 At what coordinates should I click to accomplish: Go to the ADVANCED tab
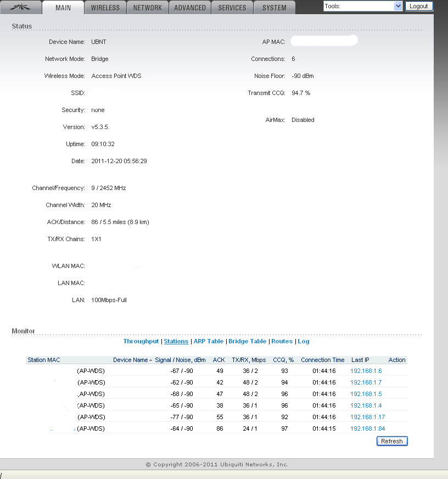pyautogui.click(x=190, y=8)
